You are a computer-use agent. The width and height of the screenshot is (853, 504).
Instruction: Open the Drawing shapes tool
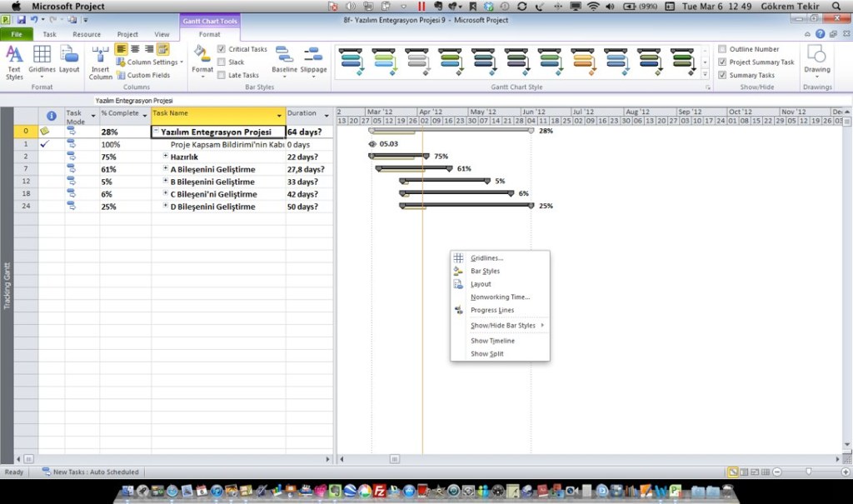point(817,60)
